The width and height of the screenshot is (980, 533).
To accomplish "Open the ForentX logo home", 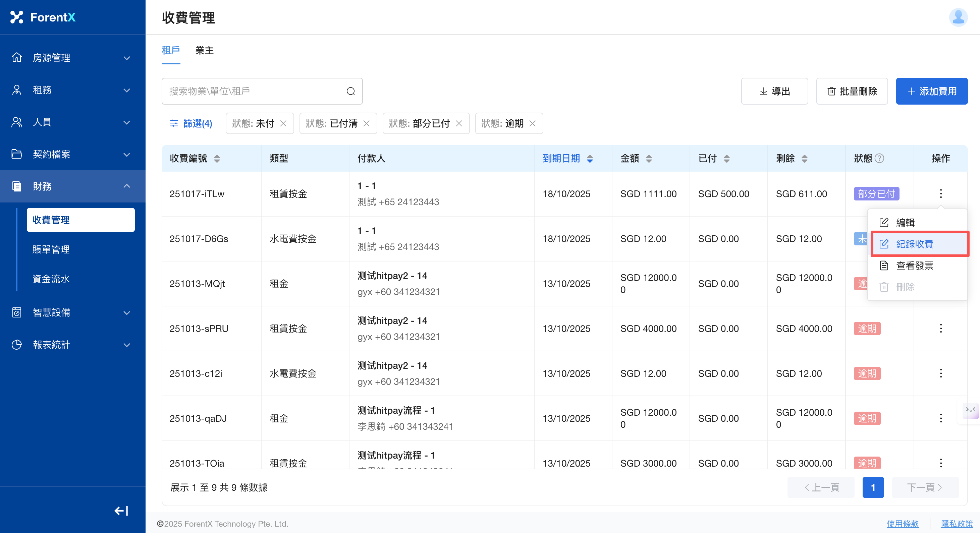I will [x=43, y=17].
